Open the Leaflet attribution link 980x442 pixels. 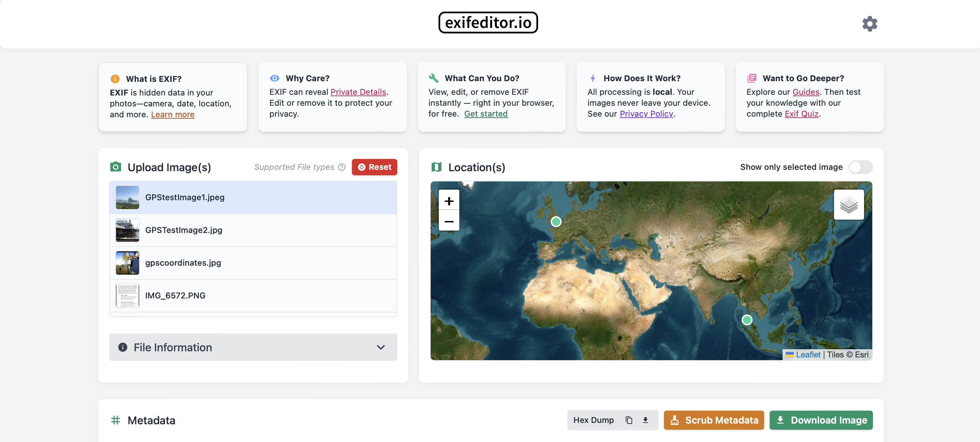tap(808, 354)
